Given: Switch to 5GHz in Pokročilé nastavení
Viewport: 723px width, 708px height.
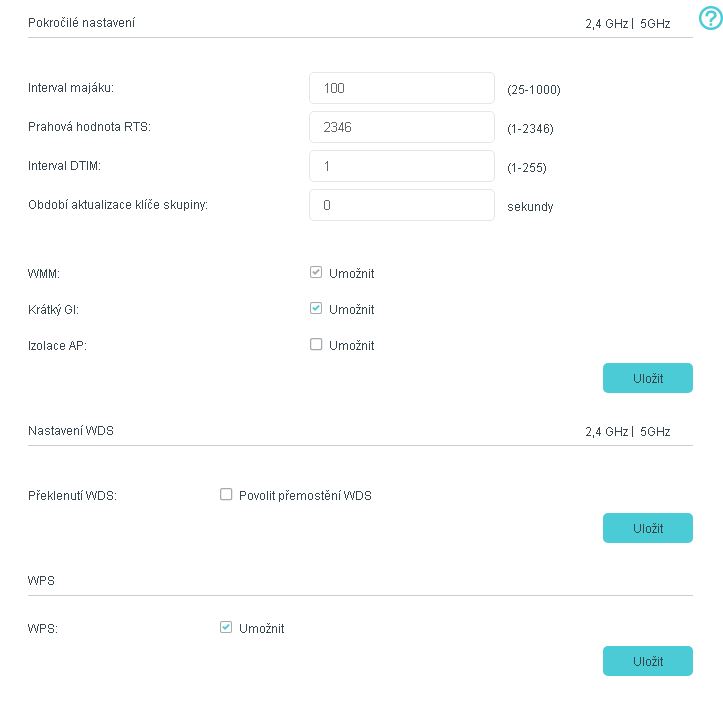Looking at the screenshot, I should click(654, 22).
